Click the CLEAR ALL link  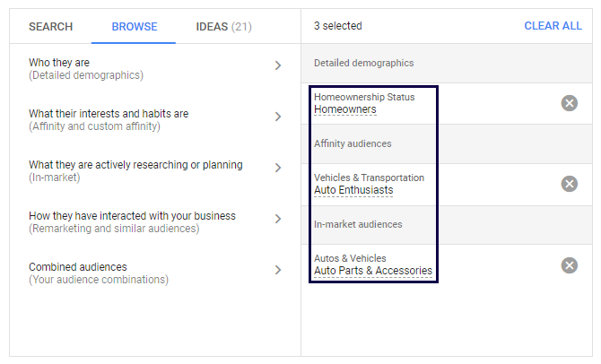[553, 26]
